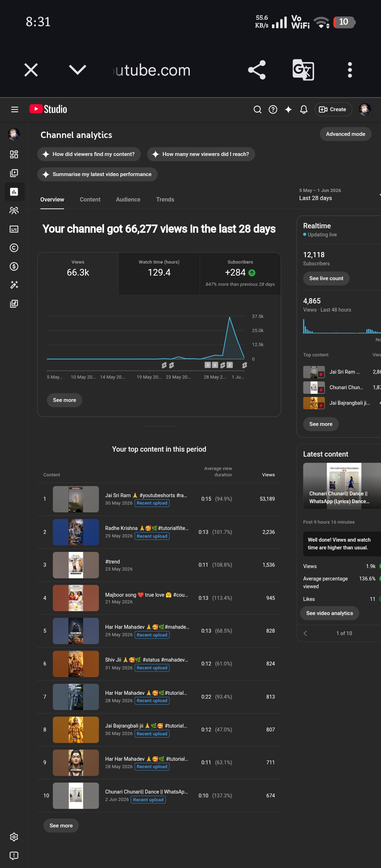The width and height of the screenshot is (381, 868).
Task: Click See live count button
Action: (326, 278)
